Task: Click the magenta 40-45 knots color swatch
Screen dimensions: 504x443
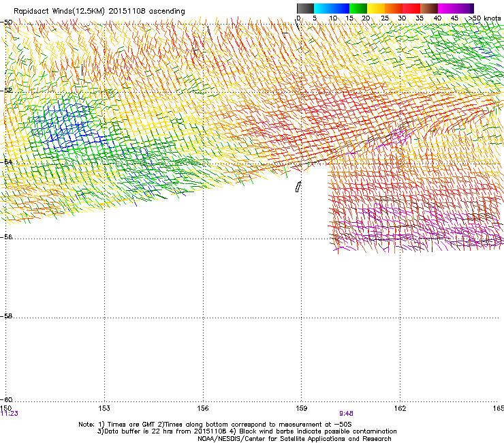Action: (447, 8)
